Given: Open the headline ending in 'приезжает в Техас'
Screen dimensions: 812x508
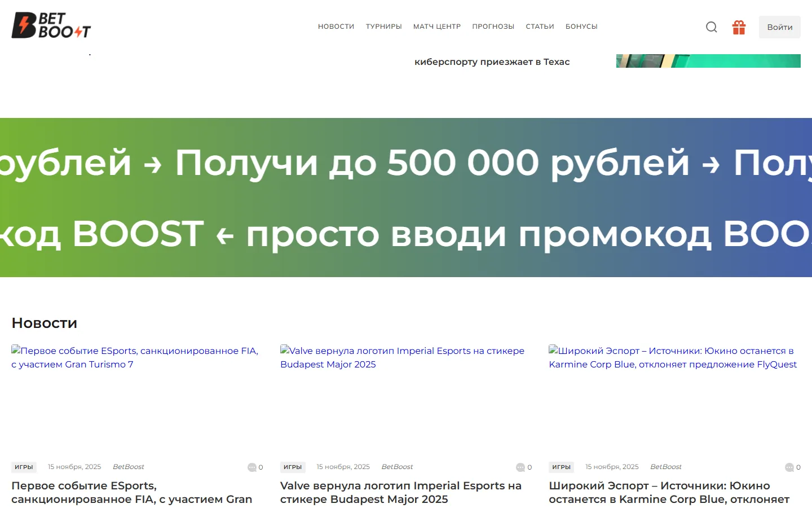Looking at the screenshot, I should pyautogui.click(x=492, y=62).
